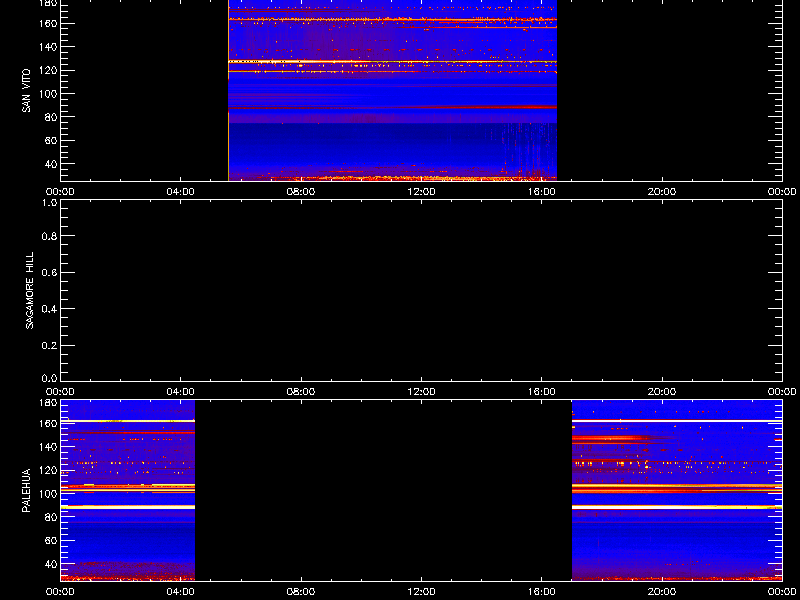Screen dimensions: 800x600
Task: Click Palehua's evening spectrogram data block
Action: pos(677,490)
